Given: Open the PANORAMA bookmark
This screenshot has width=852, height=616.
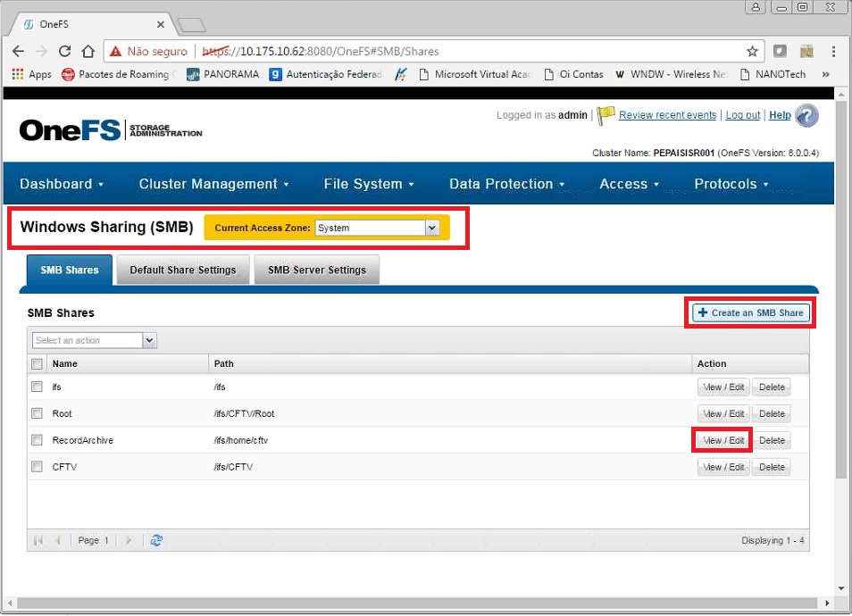Looking at the screenshot, I should click(222, 74).
